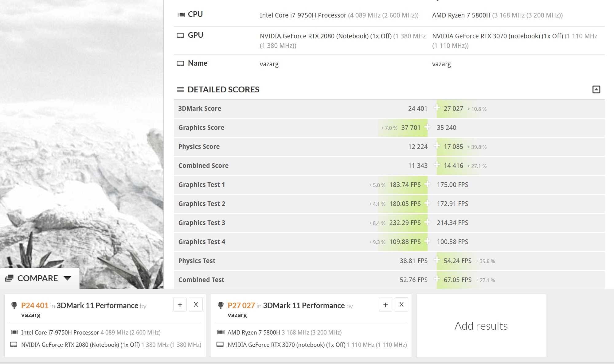Screen dimensions: 614x364
Task: Click the Name row monitor icon
Action: click(x=180, y=64)
